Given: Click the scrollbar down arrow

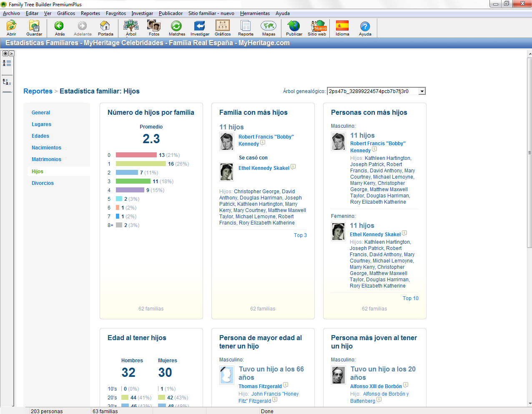Looking at the screenshot, I should 529,404.
